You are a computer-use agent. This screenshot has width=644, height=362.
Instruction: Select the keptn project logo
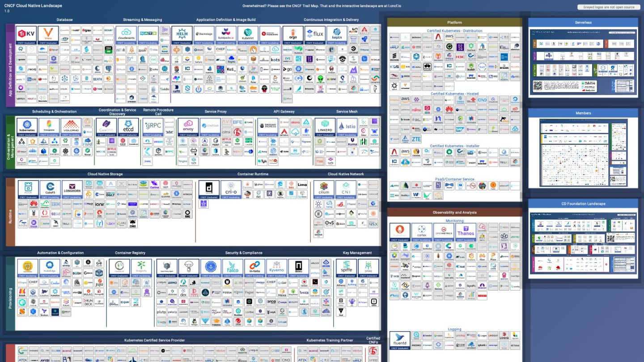point(336,35)
